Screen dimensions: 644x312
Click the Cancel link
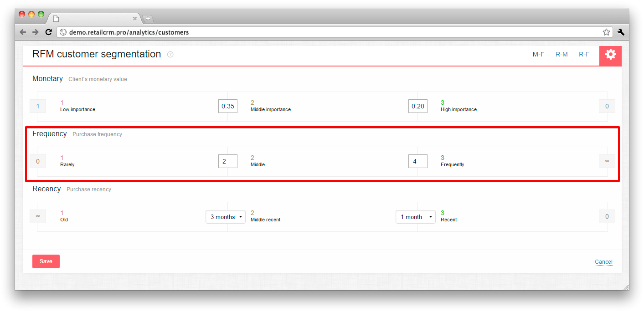point(603,262)
